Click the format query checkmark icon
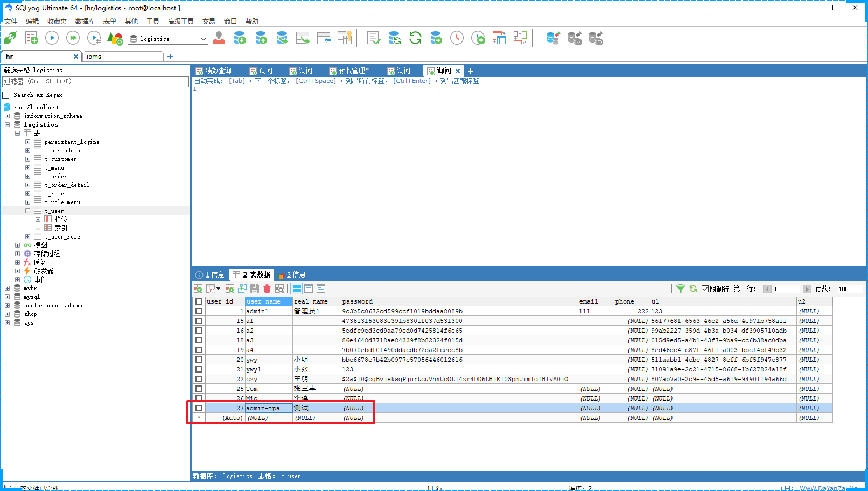The height and width of the screenshot is (491, 868). (x=373, y=38)
